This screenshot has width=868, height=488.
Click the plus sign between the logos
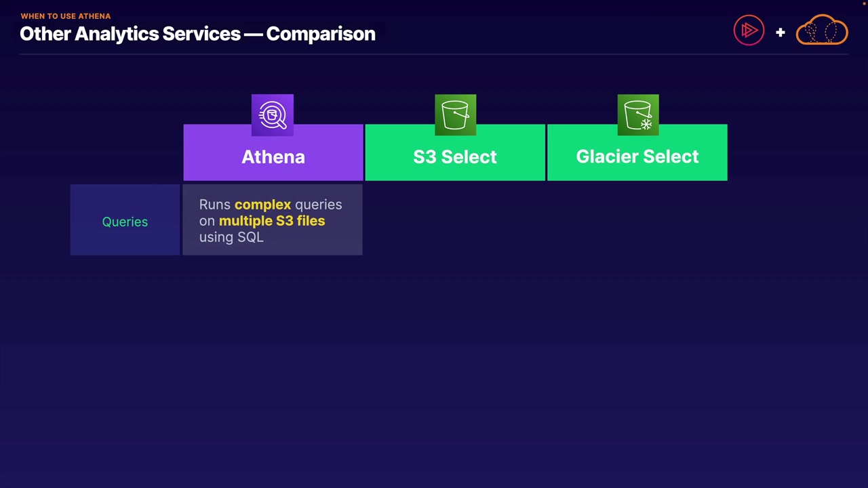pyautogui.click(x=780, y=32)
